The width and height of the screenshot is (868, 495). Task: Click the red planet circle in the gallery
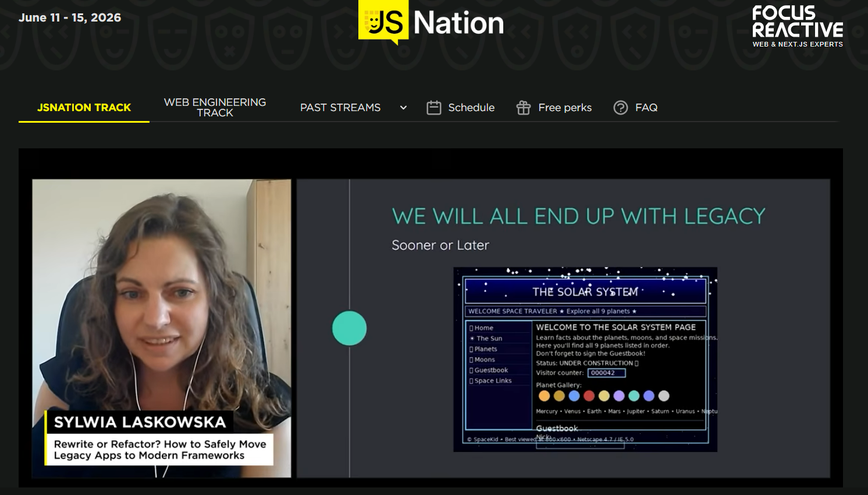pos(589,396)
